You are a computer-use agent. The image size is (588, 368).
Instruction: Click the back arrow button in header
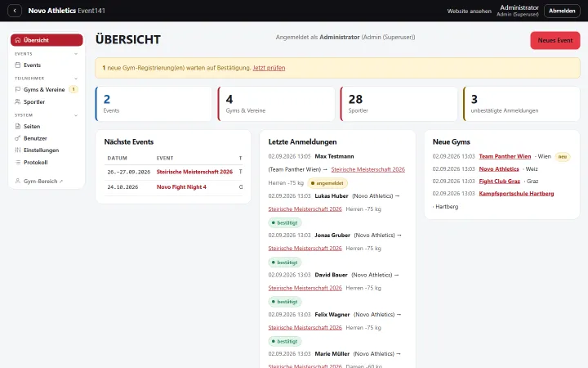[x=15, y=11]
